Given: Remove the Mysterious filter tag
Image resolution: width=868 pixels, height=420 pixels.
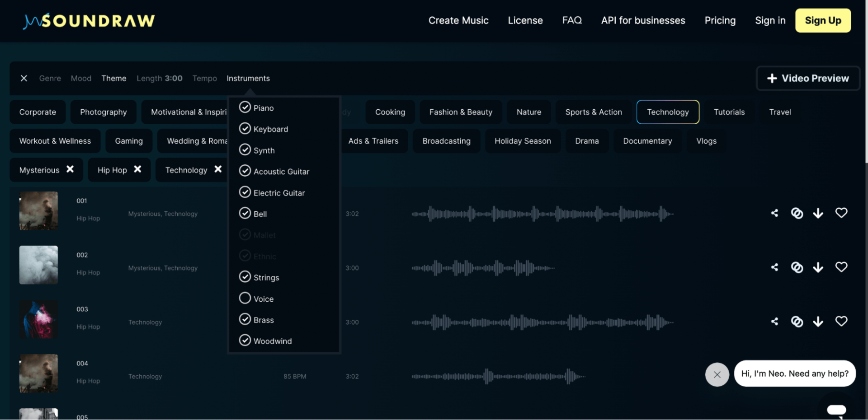Looking at the screenshot, I should tap(70, 169).
